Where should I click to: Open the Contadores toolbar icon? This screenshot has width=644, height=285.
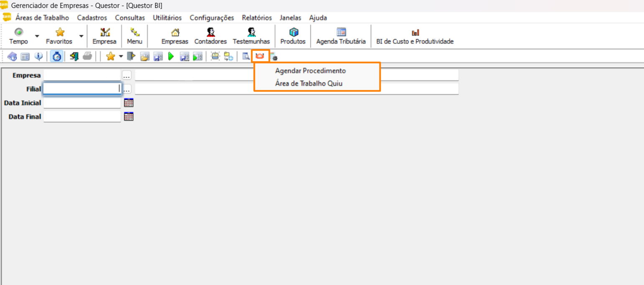(211, 36)
